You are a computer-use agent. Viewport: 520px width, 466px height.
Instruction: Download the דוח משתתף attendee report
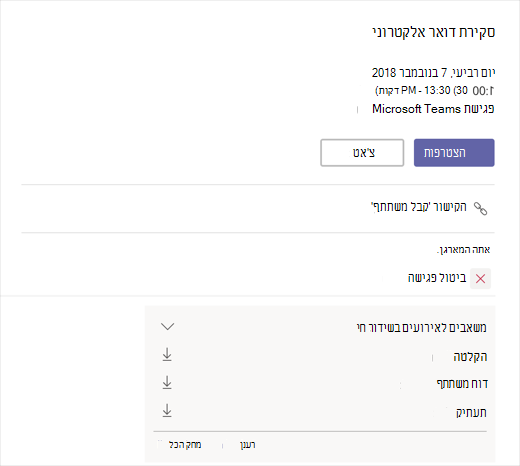[167, 383]
